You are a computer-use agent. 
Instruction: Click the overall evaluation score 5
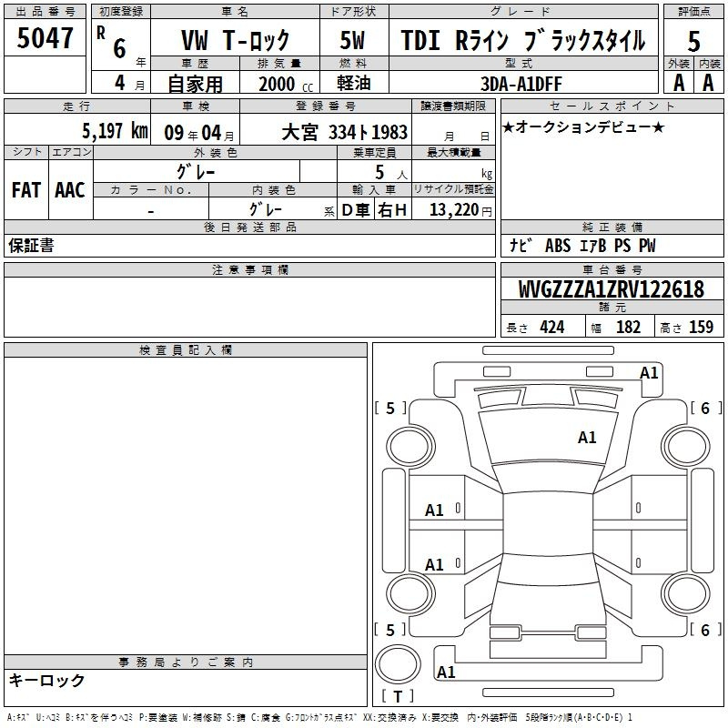pos(693,41)
